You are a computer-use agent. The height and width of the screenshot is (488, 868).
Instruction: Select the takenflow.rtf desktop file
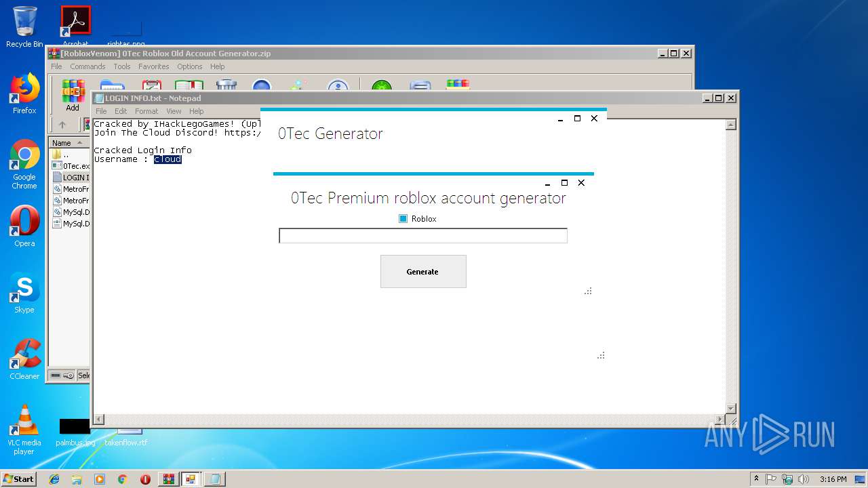click(126, 436)
